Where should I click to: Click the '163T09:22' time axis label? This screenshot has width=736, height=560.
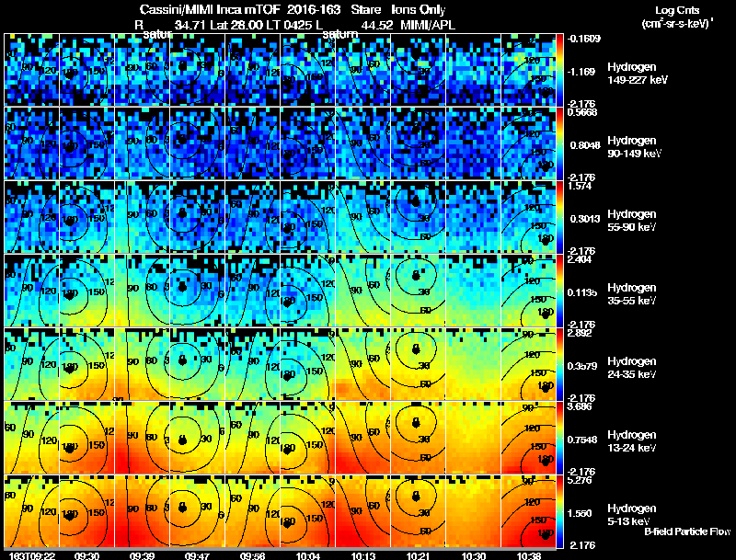(x=32, y=555)
